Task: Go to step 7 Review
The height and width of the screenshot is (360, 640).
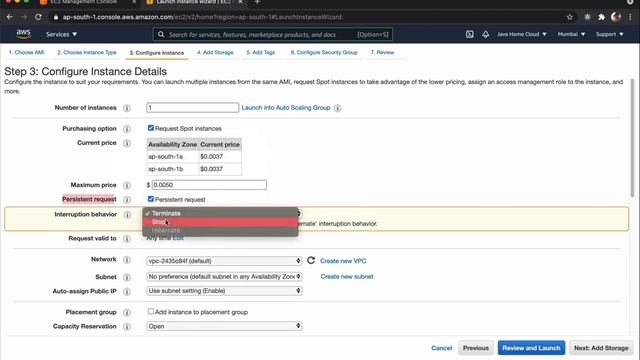Action: click(382, 52)
